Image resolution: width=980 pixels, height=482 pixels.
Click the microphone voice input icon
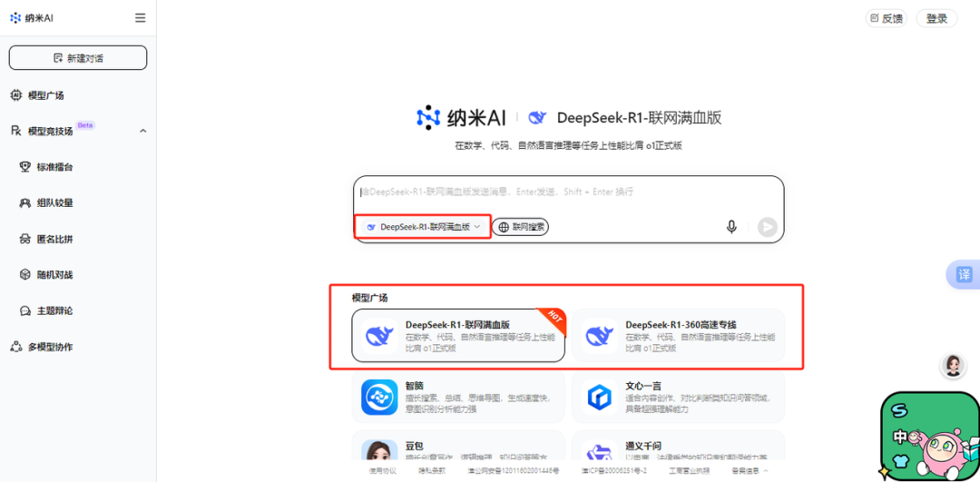pos(731,227)
